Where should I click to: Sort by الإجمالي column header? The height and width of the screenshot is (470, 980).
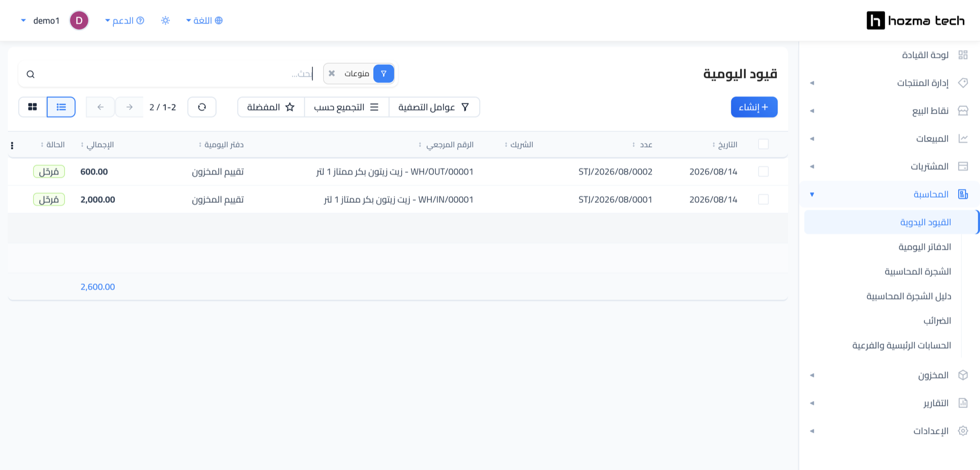pos(97,145)
